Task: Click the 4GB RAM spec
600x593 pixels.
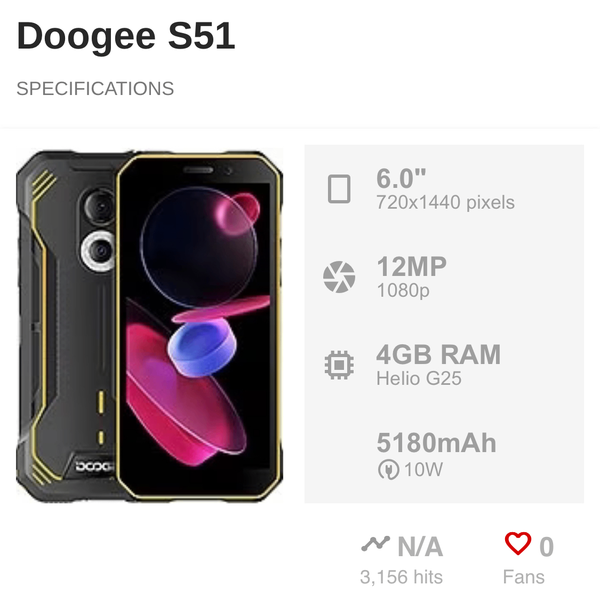Action: point(438,355)
